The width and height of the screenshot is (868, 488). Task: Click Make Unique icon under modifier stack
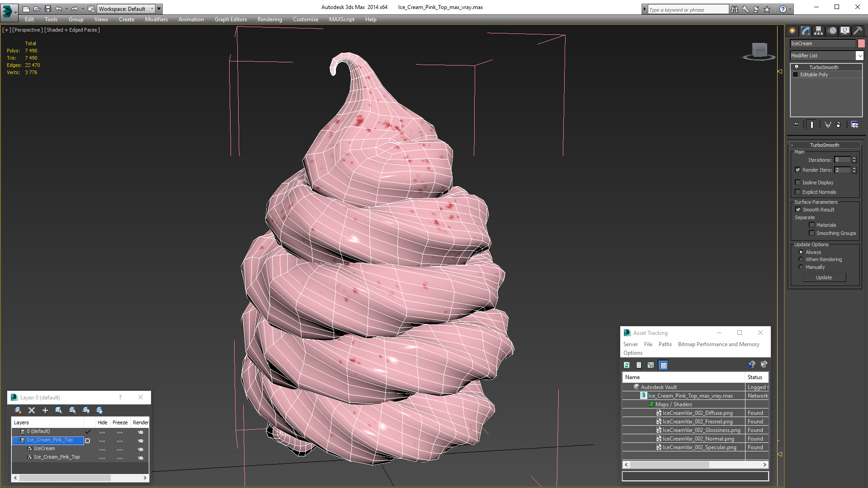click(x=828, y=125)
